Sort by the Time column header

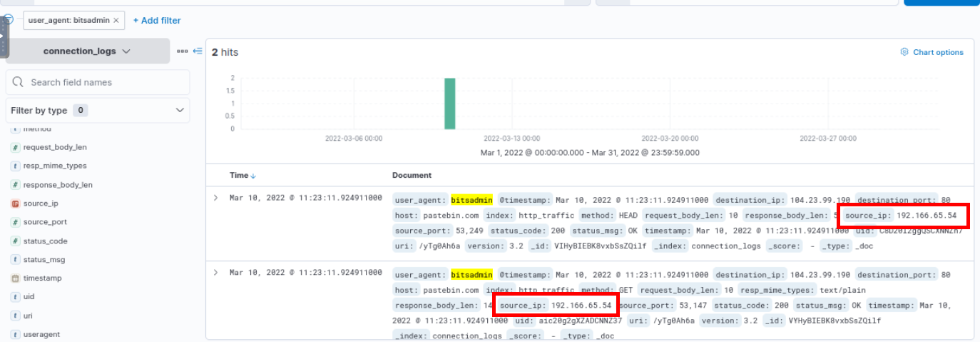[x=239, y=175]
